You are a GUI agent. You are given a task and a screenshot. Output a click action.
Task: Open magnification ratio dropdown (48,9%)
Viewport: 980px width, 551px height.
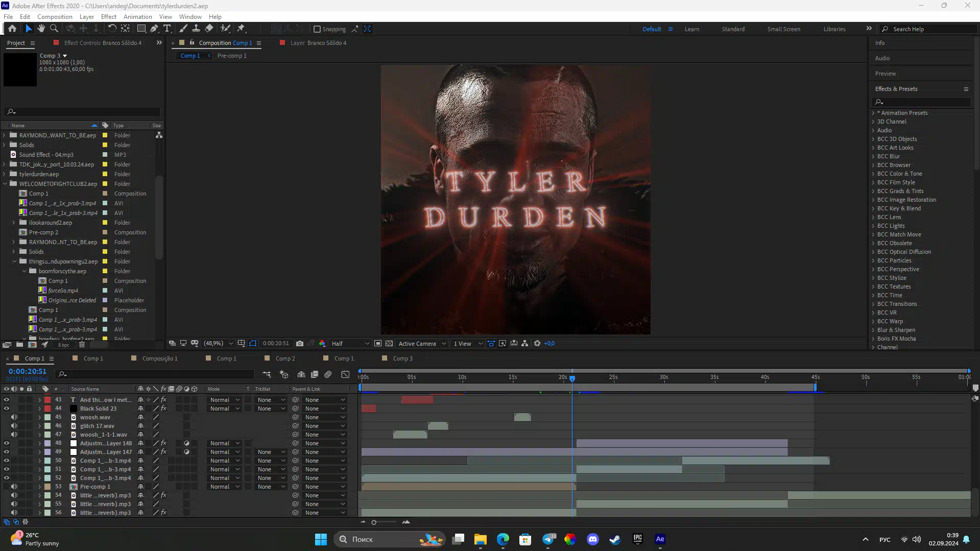(x=219, y=344)
